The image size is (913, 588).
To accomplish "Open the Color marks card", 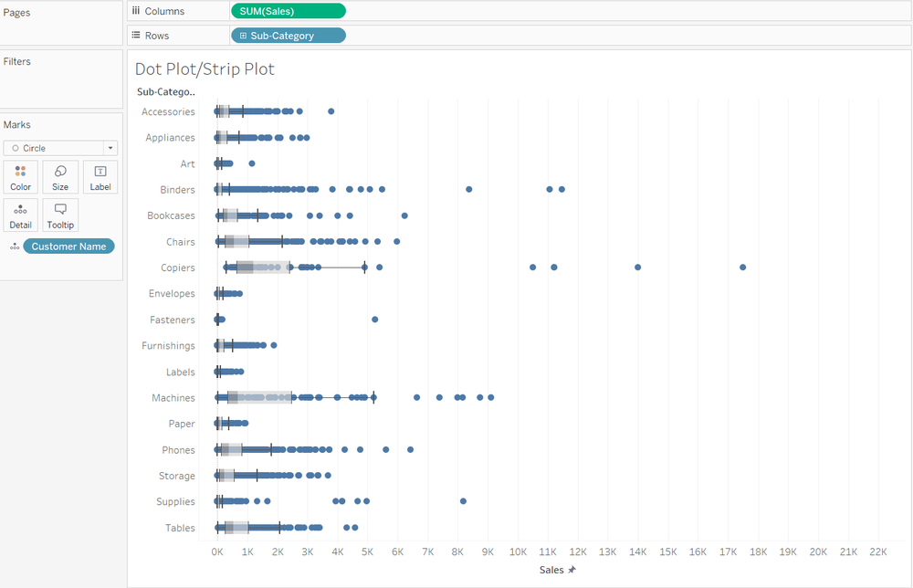I will [20, 177].
